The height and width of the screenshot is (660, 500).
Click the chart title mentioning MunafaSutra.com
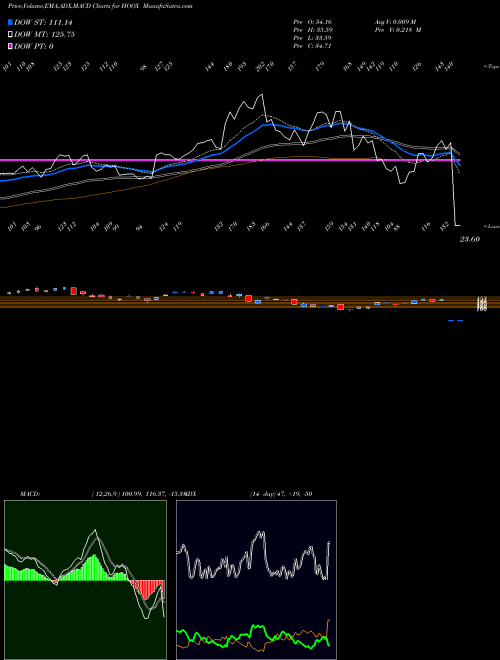coord(100,6)
